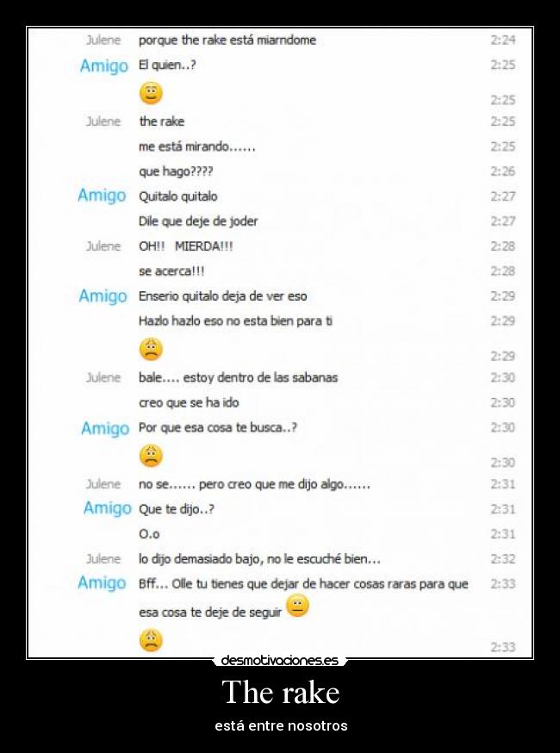Open the desmotivaciones.es watermark link
Viewport: 560px width, 753px height.
[279, 660]
